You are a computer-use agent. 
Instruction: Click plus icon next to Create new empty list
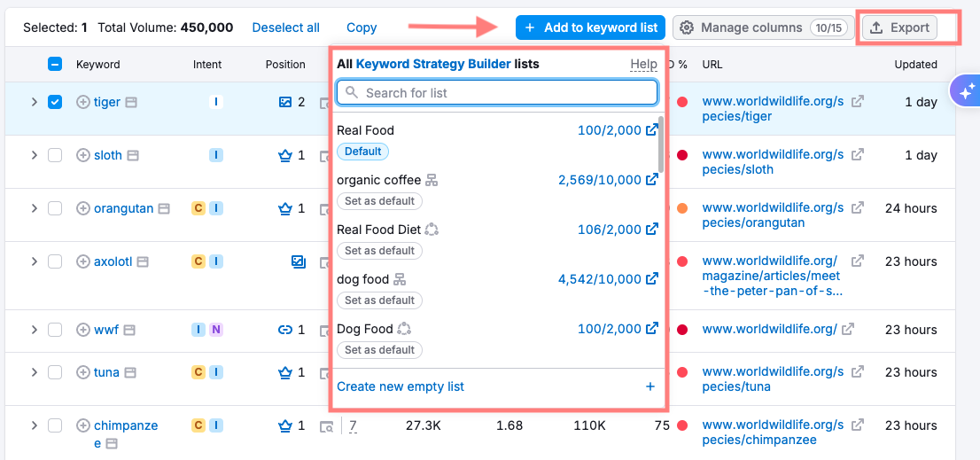(649, 386)
